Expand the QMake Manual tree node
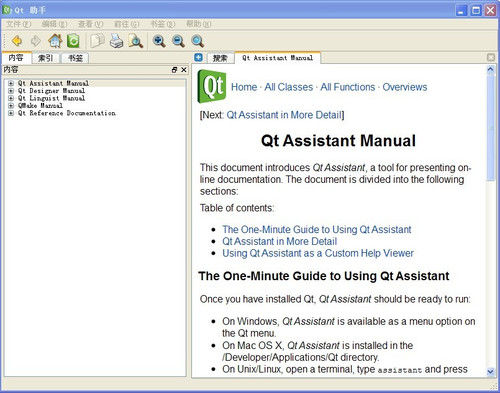 11,106
